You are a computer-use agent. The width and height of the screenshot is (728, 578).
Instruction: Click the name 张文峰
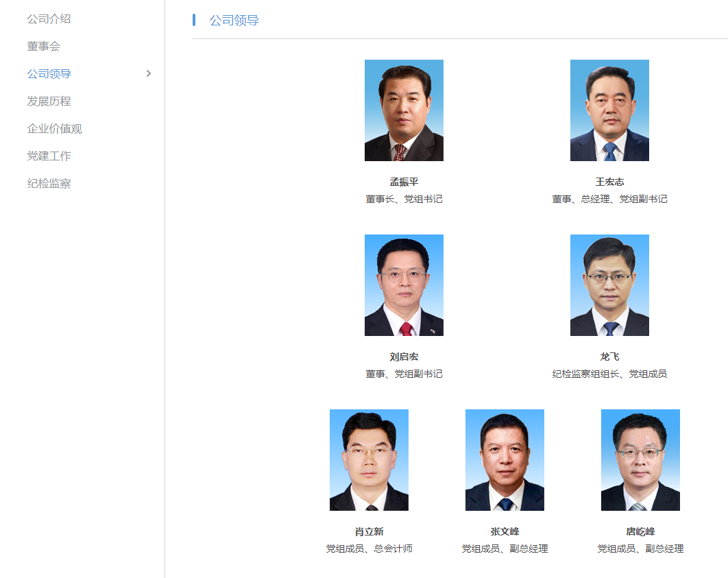pyautogui.click(x=505, y=531)
